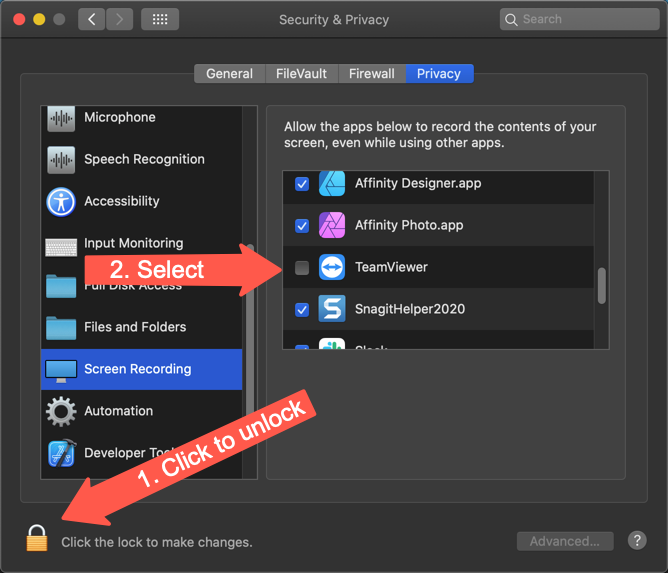Click the lock icon to unlock settings
This screenshot has width=668, height=573.
pos(37,538)
